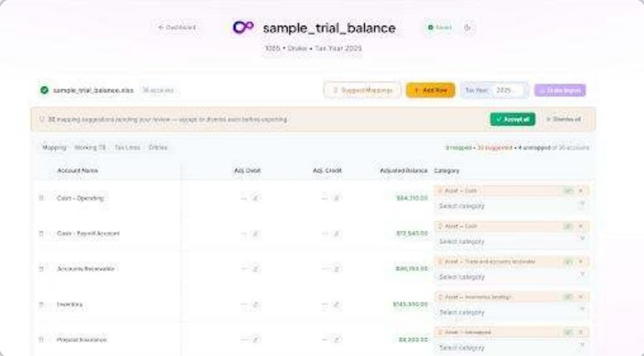The image size is (644, 356).
Task: Click the purple infinity logo icon
Action: (x=243, y=27)
